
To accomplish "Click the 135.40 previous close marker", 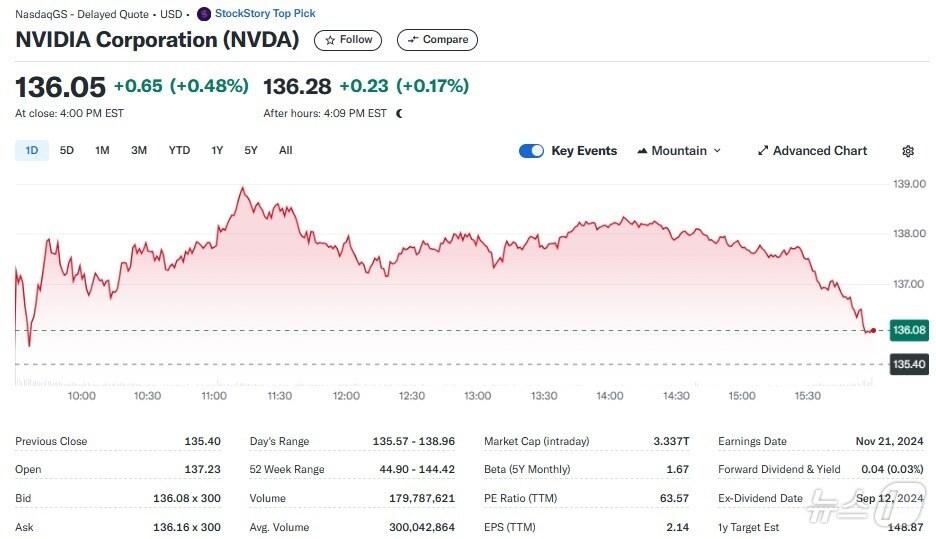I will pos(909,364).
